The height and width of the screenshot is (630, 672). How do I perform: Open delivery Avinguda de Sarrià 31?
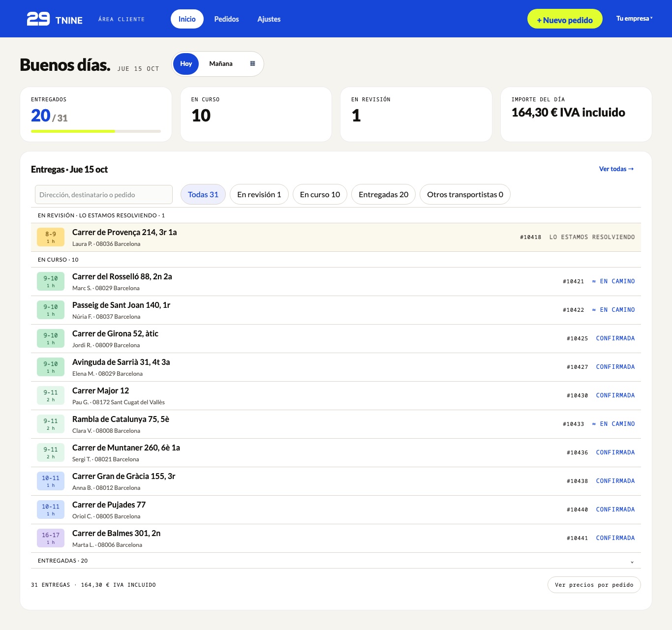336,367
